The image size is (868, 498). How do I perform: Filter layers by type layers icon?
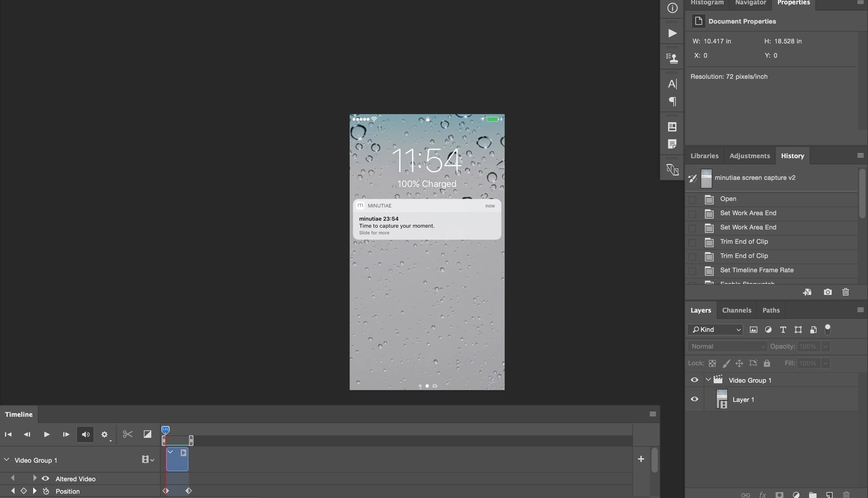[783, 330]
